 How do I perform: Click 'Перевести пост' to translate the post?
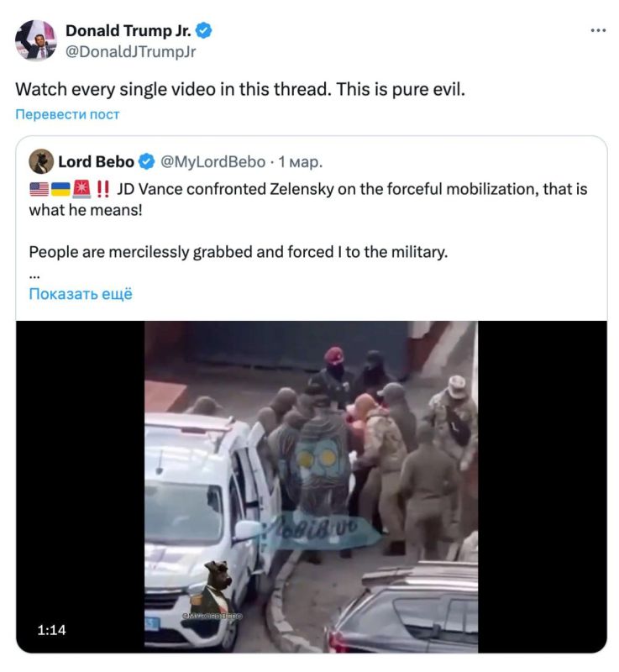point(67,114)
